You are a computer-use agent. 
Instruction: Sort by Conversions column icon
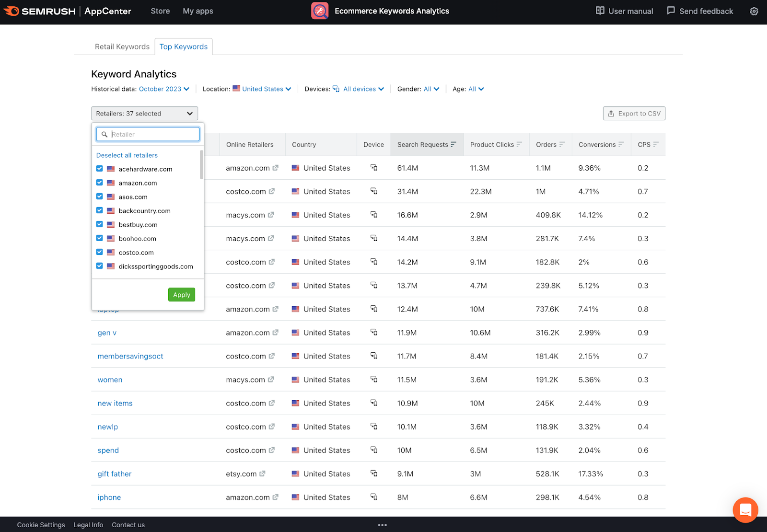click(621, 144)
